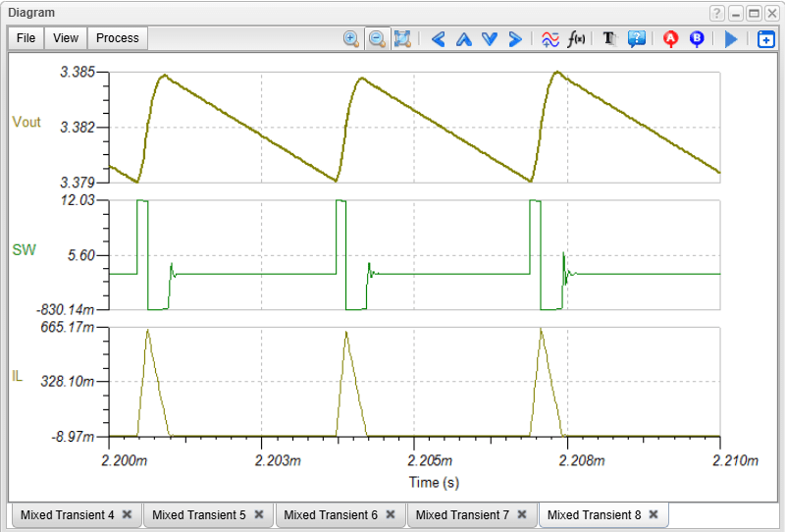The width and height of the screenshot is (785, 532).
Task: Switch to Mixed Transient 6 tab
Action: click(331, 515)
